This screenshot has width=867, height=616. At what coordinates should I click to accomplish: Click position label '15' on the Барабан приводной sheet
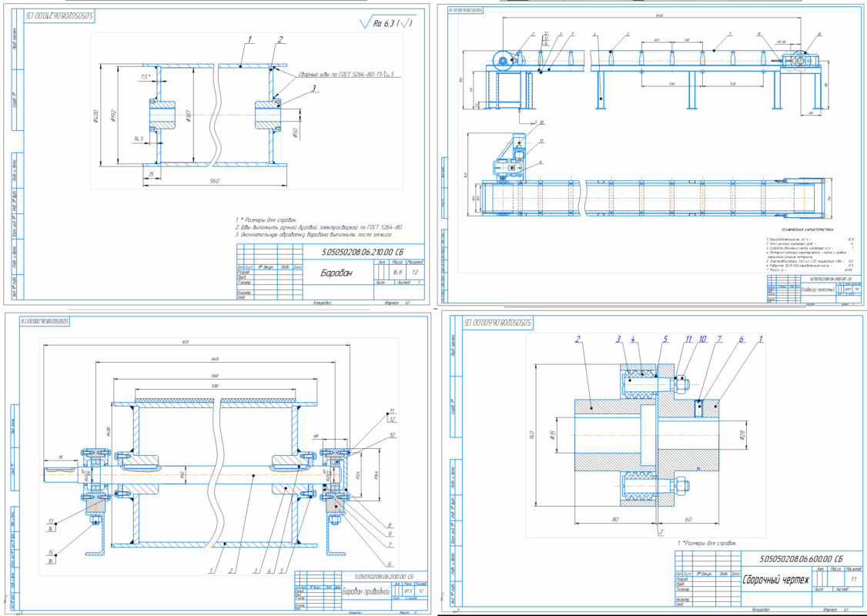[51, 552]
